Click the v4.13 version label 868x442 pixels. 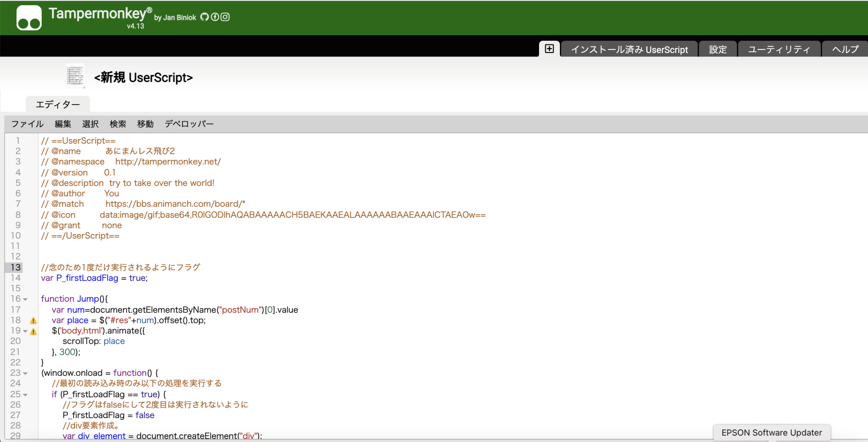click(x=135, y=26)
